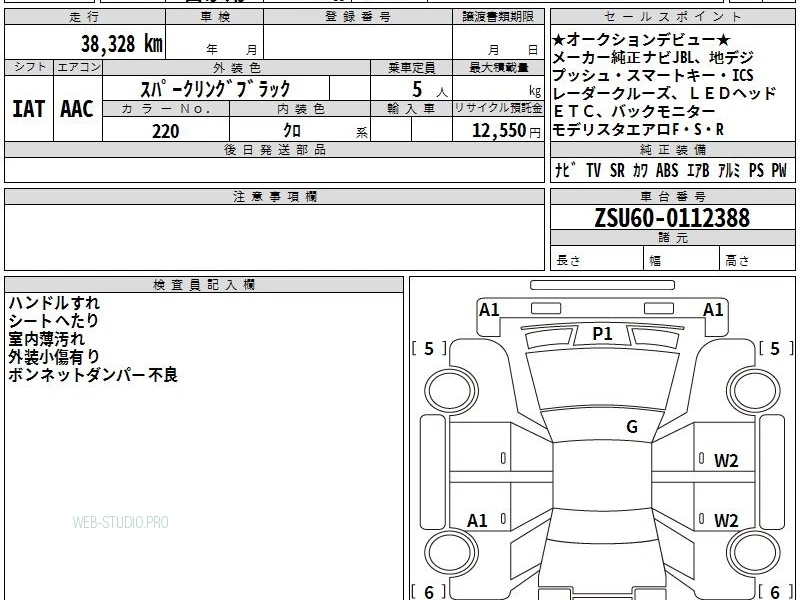Click the 譲渡書類期限 header
Image resolution: width=800 pixels, height=600 pixels.
[x=498, y=17]
